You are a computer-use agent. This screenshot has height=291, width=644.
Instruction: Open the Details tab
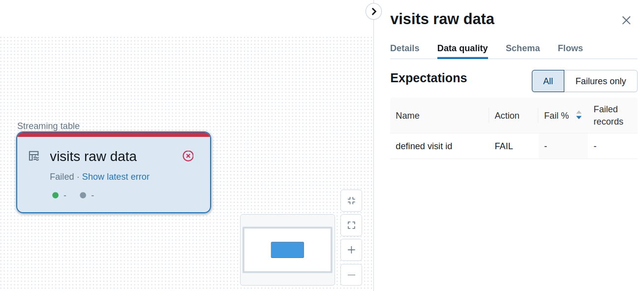(405, 48)
